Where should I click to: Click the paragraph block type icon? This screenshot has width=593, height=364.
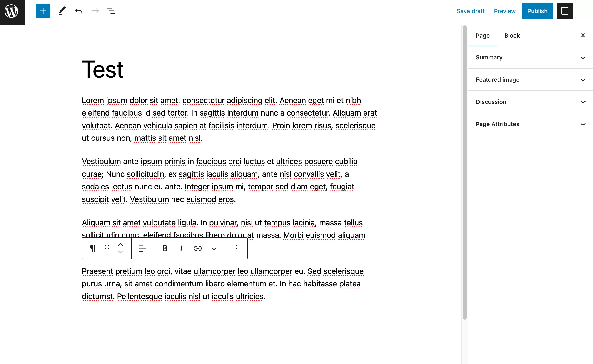pos(92,248)
